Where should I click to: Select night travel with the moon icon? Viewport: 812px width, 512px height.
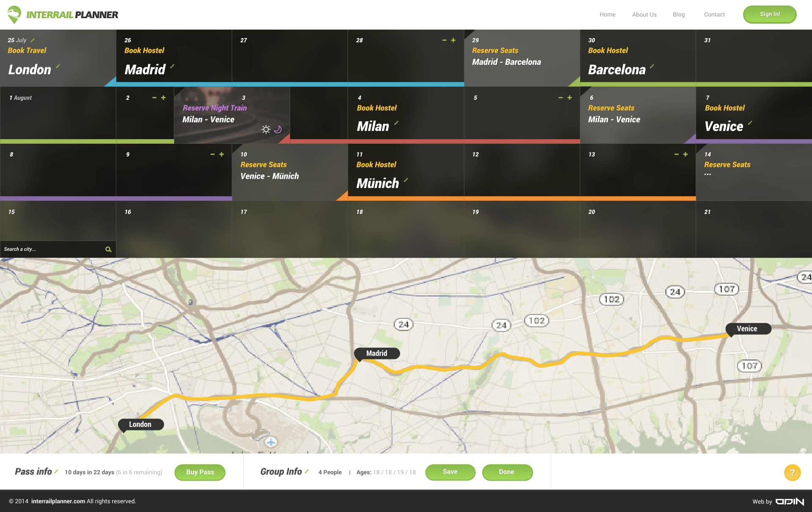(278, 129)
